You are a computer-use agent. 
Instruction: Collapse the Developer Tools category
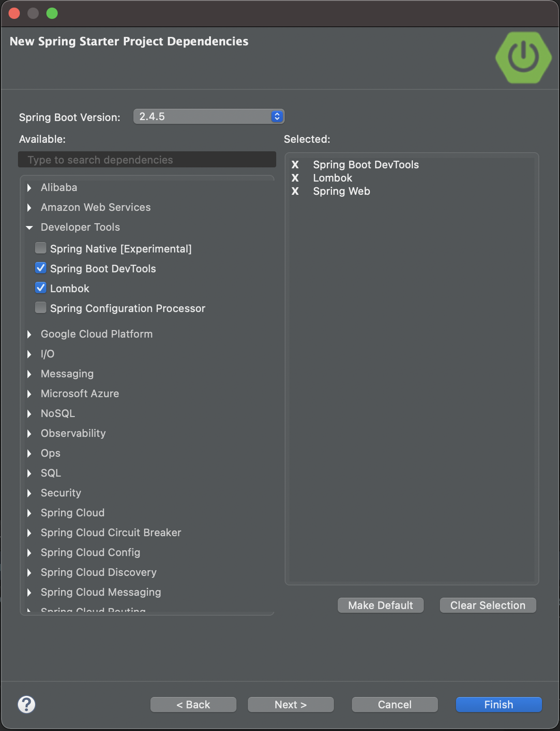tap(29, 227)
